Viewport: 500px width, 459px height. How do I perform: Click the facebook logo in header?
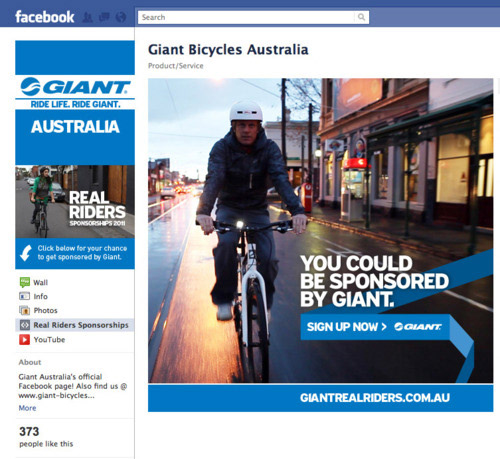pyautogui.click(x=44, y=17)
